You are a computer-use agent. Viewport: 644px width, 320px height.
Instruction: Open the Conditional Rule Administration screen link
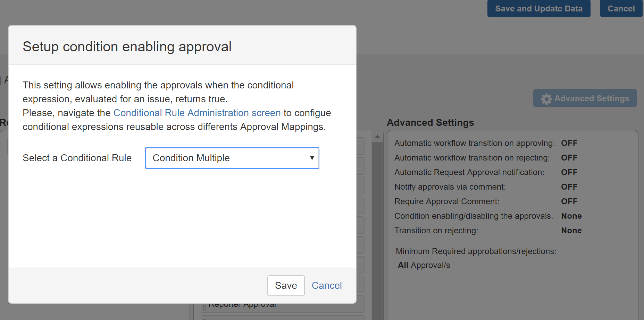[x=197, y=113]
